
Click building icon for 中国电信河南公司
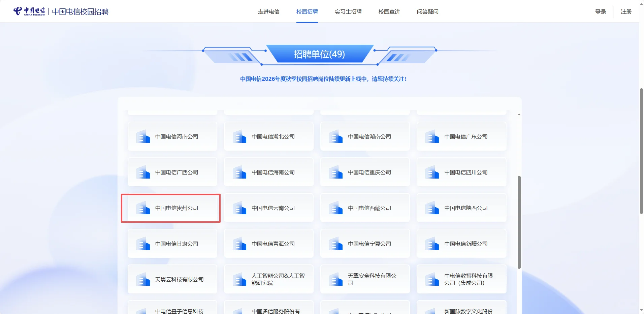[x=143, y=136]
